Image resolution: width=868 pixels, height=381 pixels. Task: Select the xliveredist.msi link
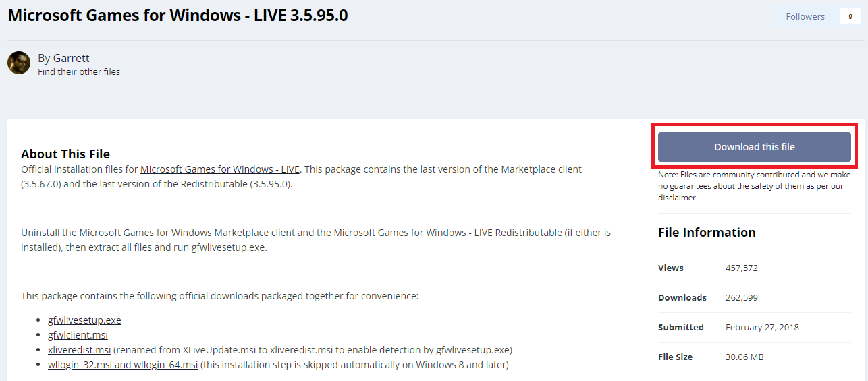point(80,350)
